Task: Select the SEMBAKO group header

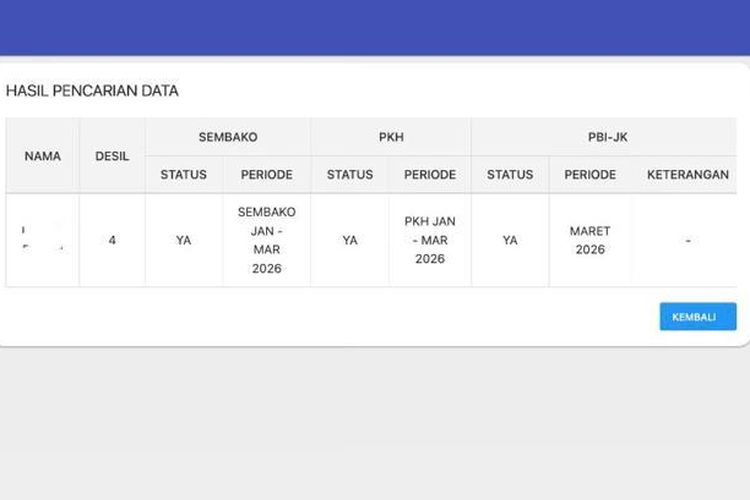Action: coord(227,137)
